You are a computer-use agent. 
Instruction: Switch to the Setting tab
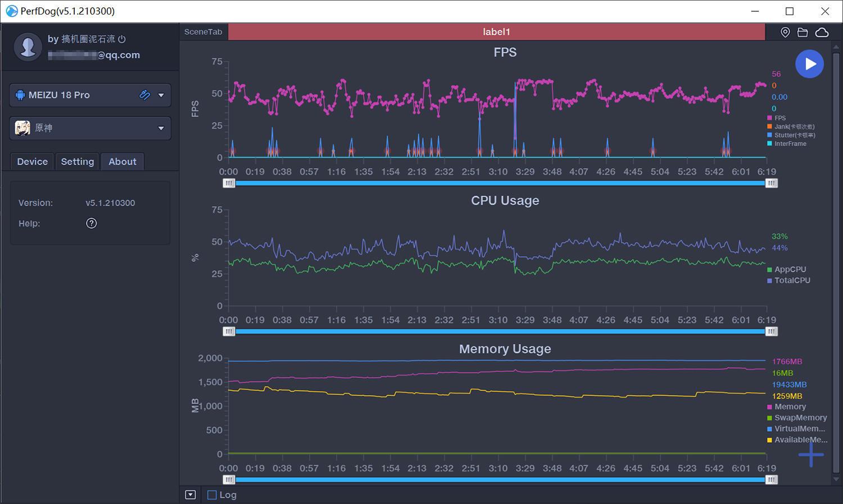coord(77,162)
